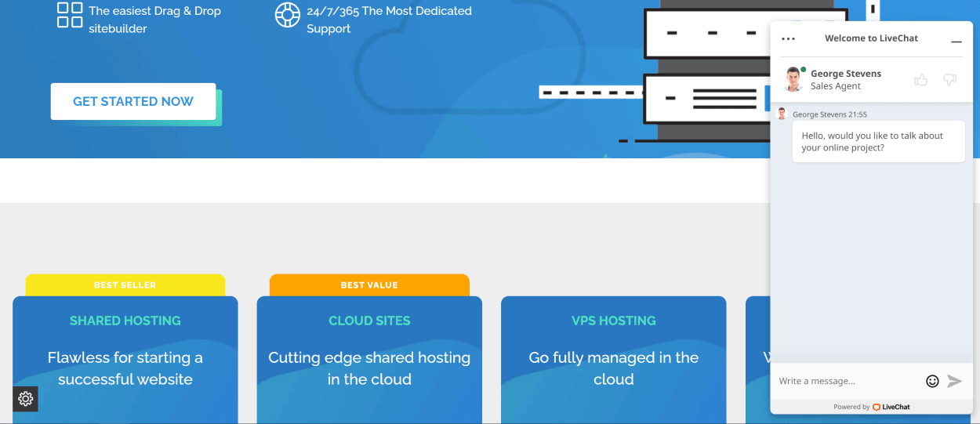Click the GET STARTED NOW button
The width and height of the screenshot is (980, 424).
133,101
